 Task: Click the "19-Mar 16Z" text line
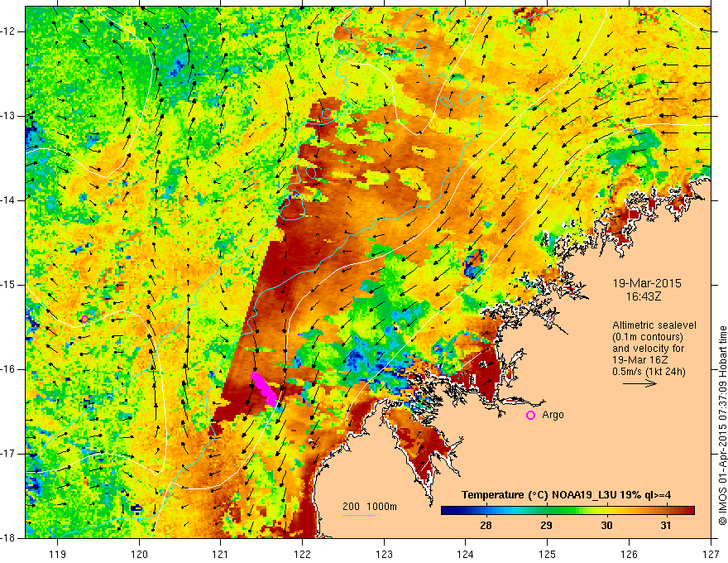[x=639, y=360]
